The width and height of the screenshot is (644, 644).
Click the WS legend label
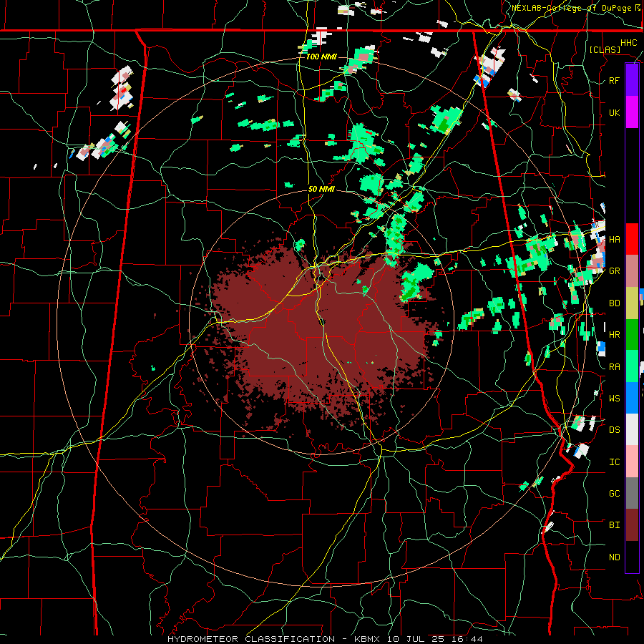(614, 399)
